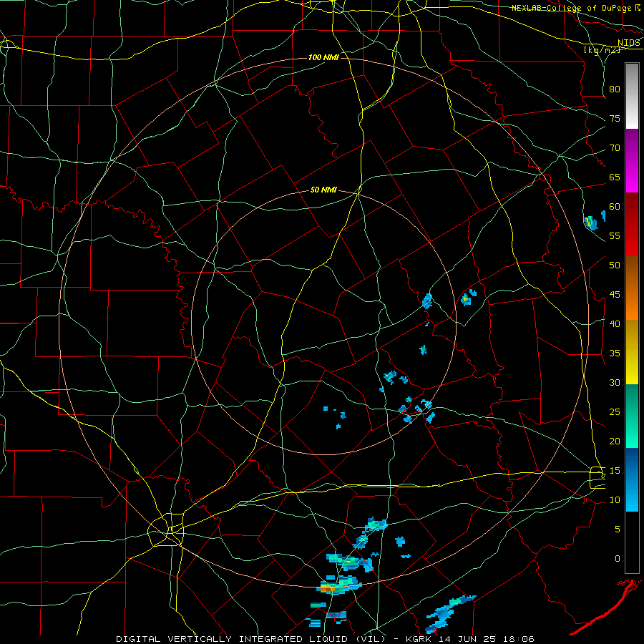Screen dimensions: 644x644
Task: Pick the green-teal segment of the color bar
Action: pos(632,416)
